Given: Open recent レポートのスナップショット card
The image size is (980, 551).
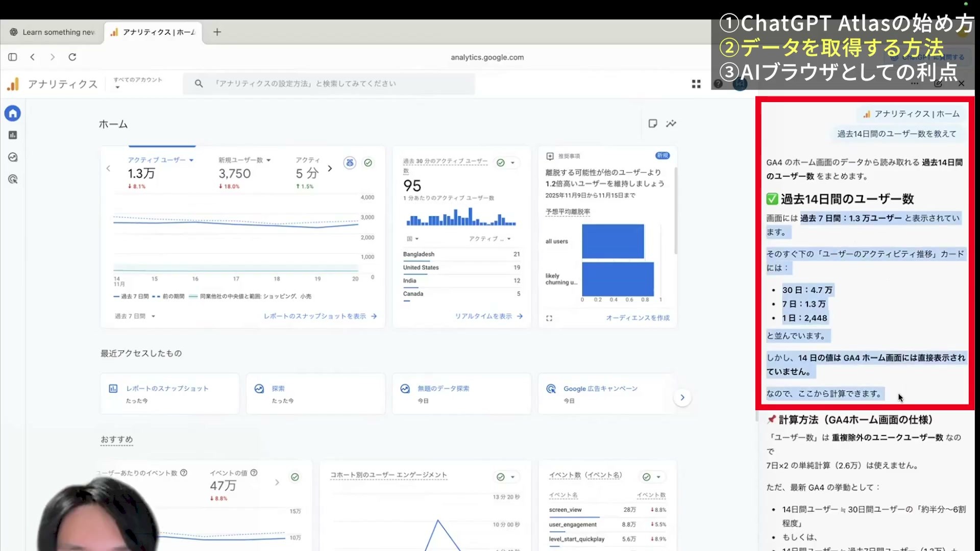Looking at the screenshot, I should click(170, 393).
